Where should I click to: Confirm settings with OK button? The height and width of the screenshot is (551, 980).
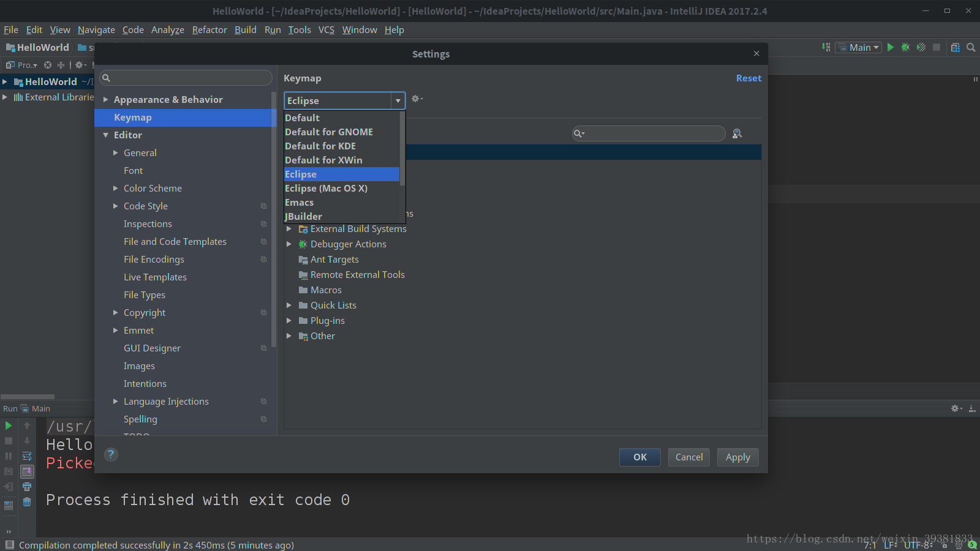tap(640, 457)
